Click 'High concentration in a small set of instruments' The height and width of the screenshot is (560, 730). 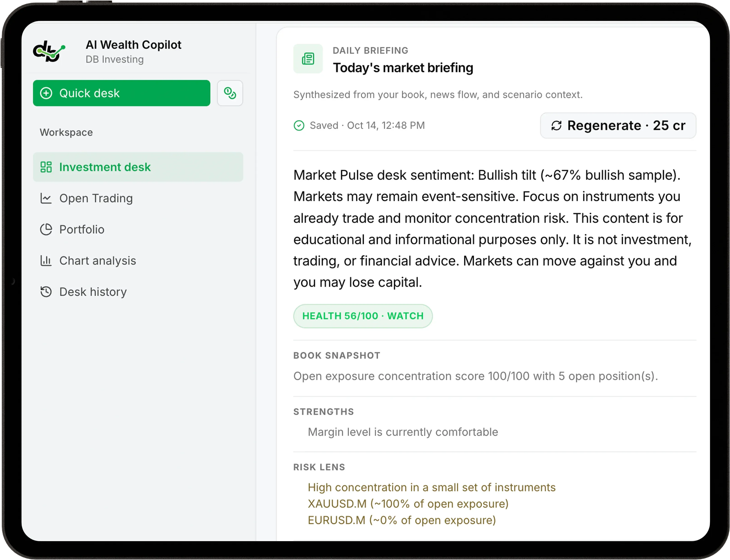(432, 488)
